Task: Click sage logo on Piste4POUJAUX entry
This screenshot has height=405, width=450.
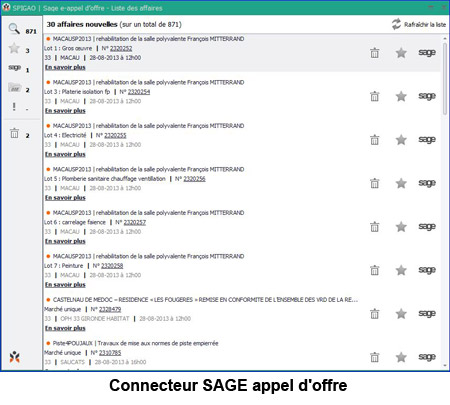Action: (x=427, y=357)
